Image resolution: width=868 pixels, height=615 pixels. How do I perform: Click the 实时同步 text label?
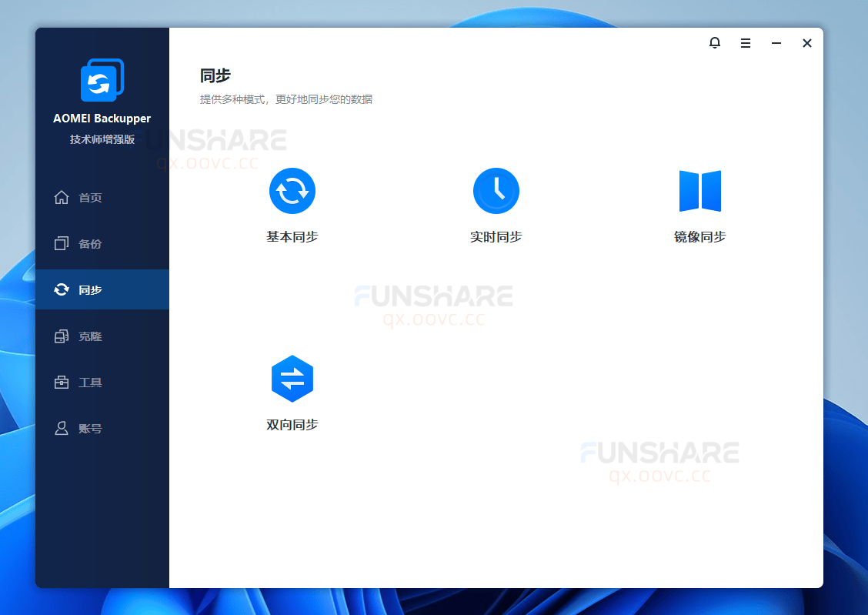496,237
